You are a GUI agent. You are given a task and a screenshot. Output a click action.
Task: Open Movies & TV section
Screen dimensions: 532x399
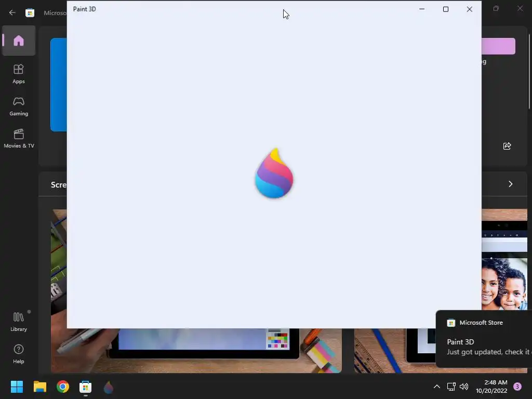tap(19, 138)
